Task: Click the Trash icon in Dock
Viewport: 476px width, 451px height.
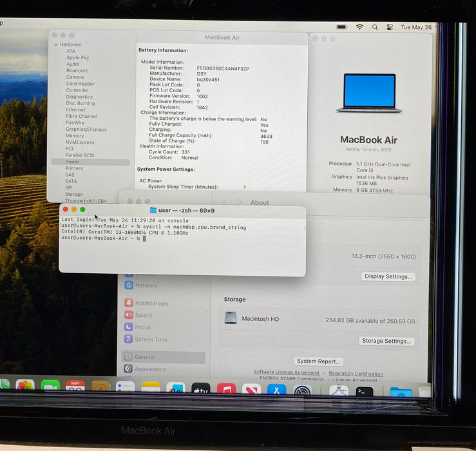Action: tap(425, 392)
